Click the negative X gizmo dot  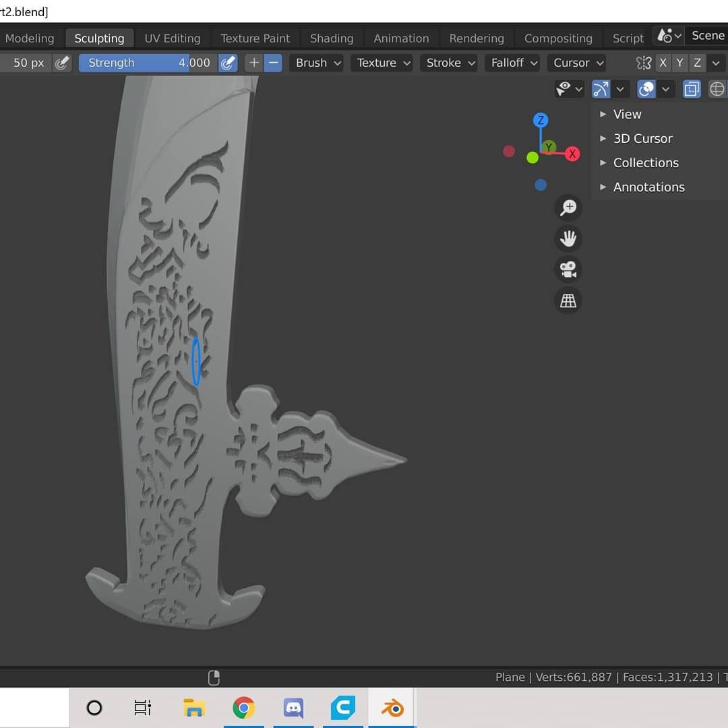point(509,151)
